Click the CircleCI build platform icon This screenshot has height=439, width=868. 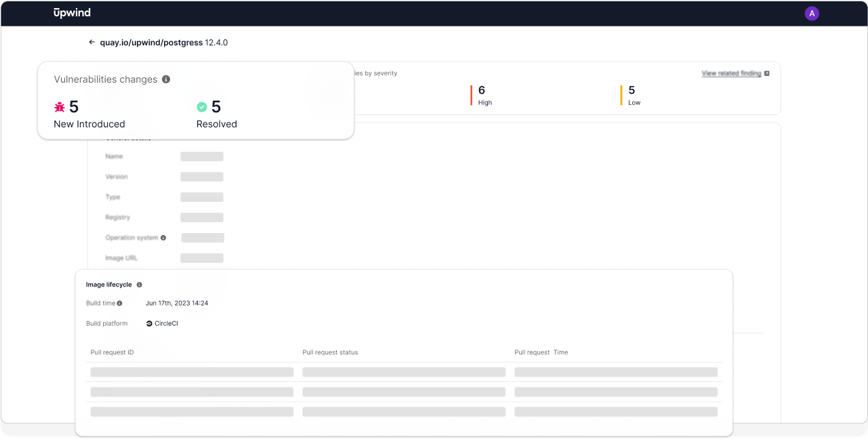150,323
